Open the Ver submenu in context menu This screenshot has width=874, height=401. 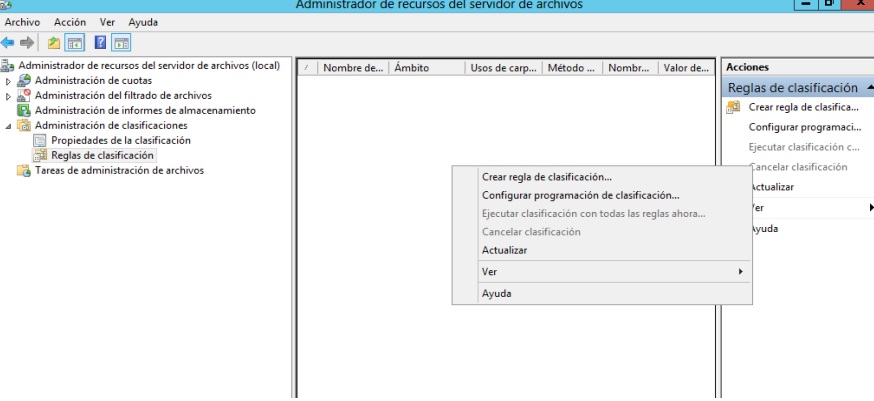click(612, 272)
